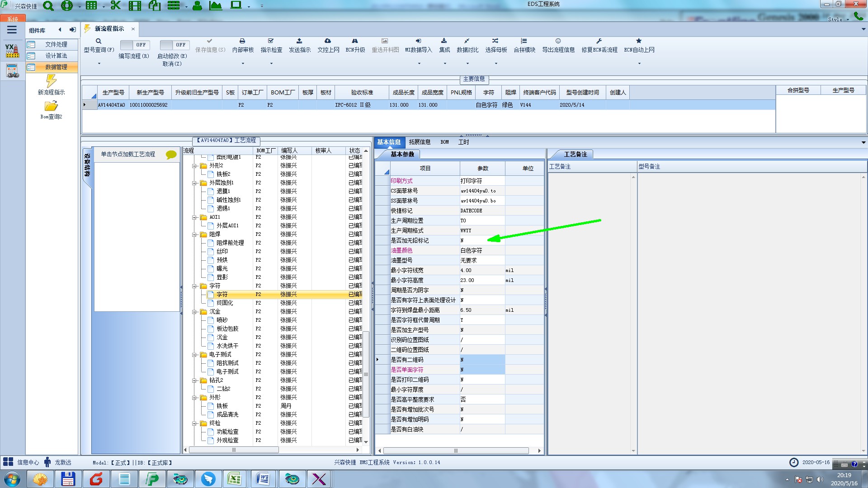Open dropdown arrow under 指示检查
Screen dimensions: 868x488
coord(271,63)
